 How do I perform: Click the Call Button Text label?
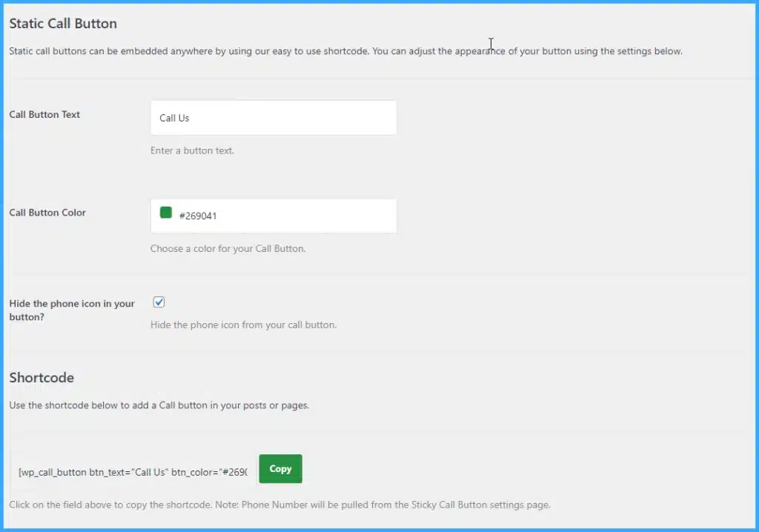click(x=44, y=115)
